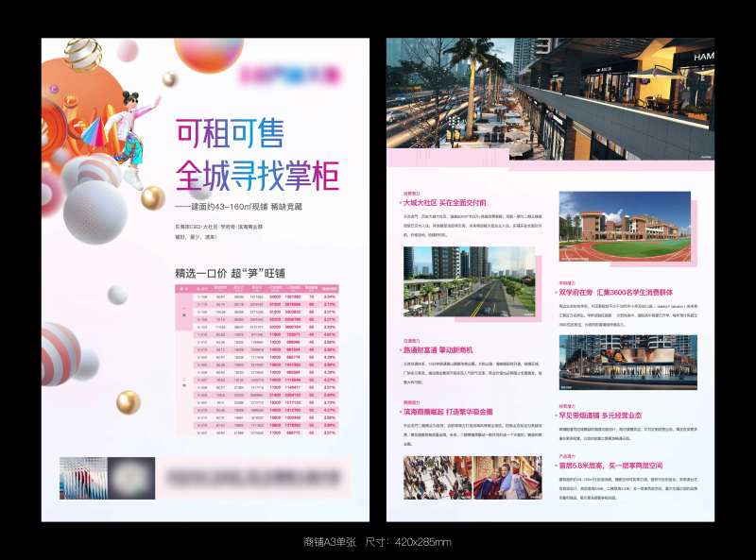Click the gold striped sphere at top left

(83, 54)
